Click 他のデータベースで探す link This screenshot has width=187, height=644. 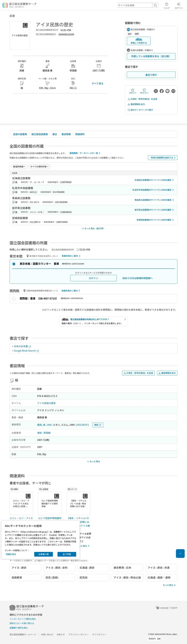(x=140, y=110)
